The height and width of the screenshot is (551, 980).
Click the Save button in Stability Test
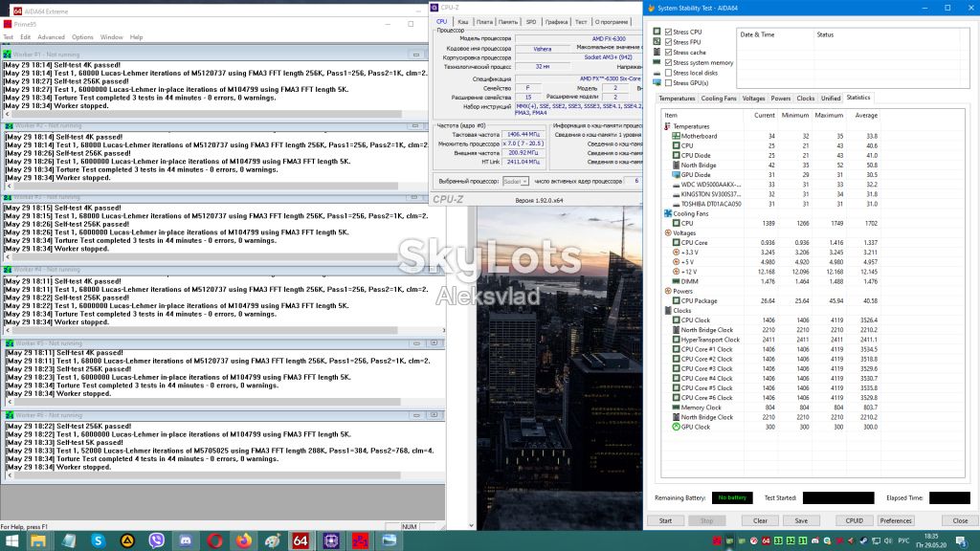point(801,520)
